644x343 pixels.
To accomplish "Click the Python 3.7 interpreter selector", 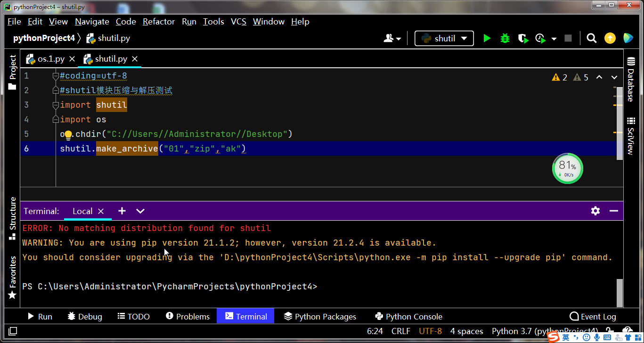I will 545,331.
